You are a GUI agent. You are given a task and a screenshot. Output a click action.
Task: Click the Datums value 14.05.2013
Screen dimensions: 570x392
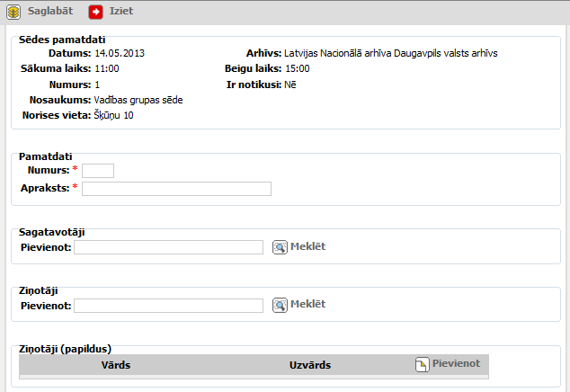pos(120,53)
